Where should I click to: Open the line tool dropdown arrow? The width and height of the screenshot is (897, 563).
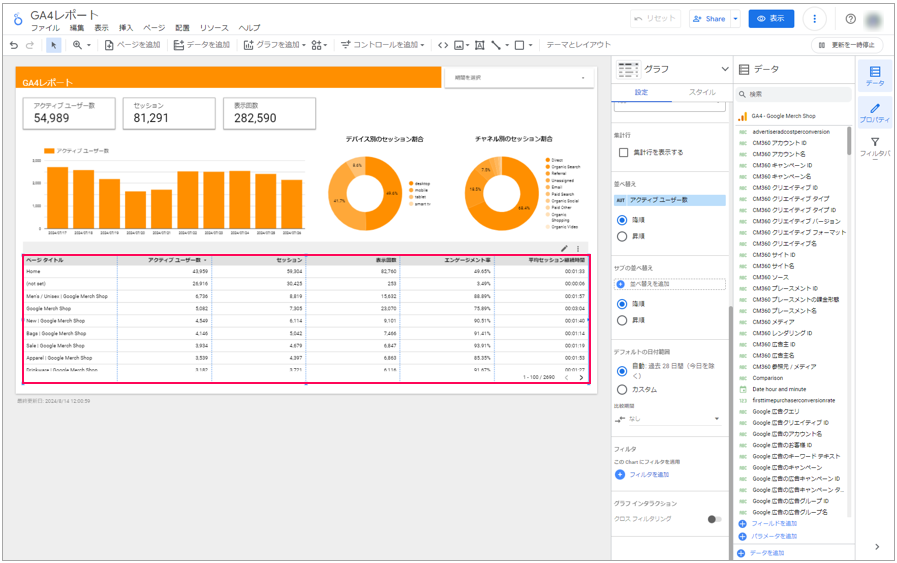507,45
